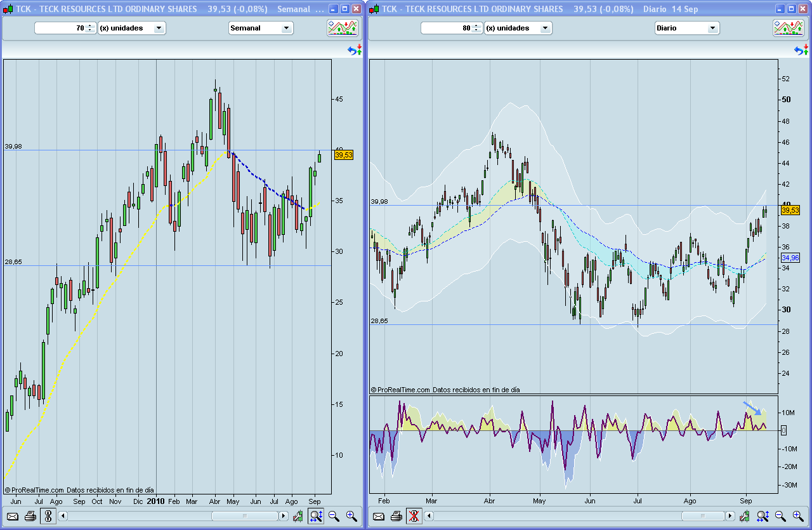Toggle auto-fit zoom in the weekly chart toolbar
The width and height of the screenshot is (812, 530).
tap(315, 516)
